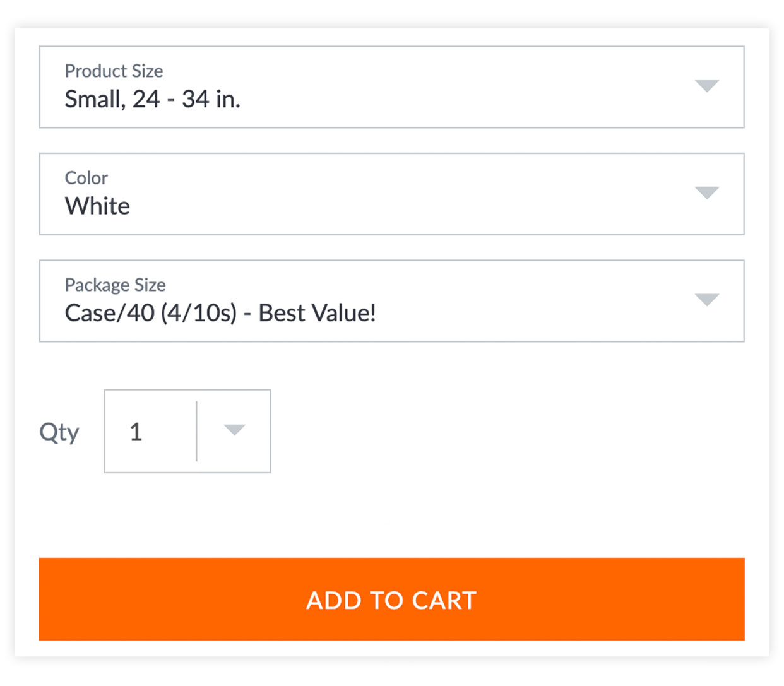Click the "Package Size" field label

coord(115,285)
